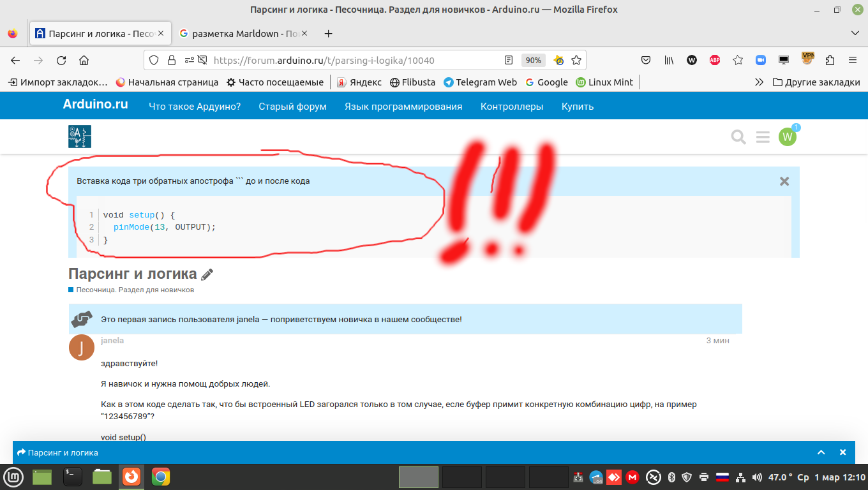Open the 'Контроллеры' menu item
The image size is (868, 490).
click(512, 107)
